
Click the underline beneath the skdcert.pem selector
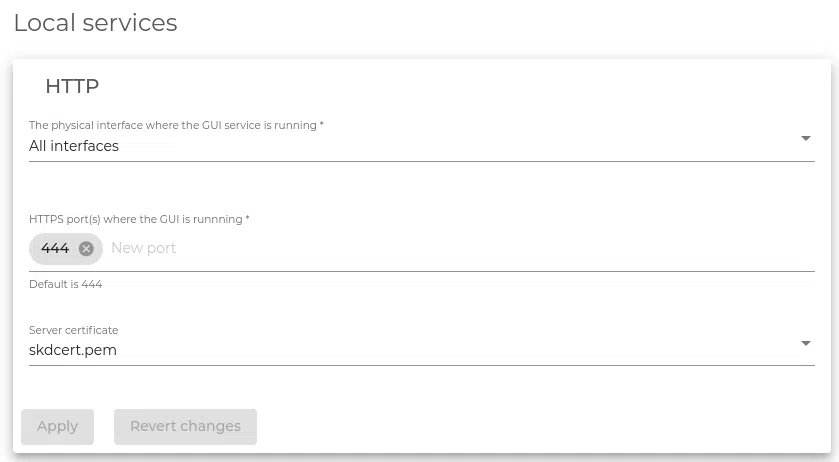pyautogui.click(x=422, y=365)
